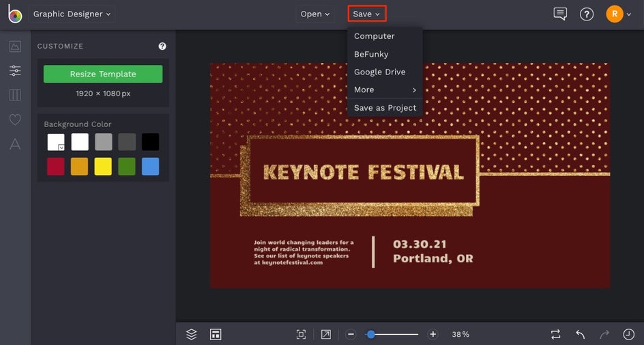644x345 pixels.
Task: Select the Join world changing leaders paragraph
Action: coord(304,253)
